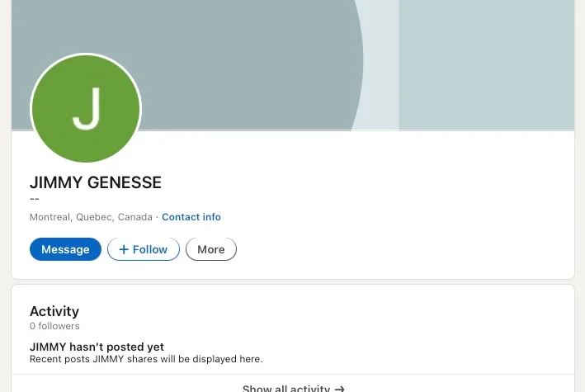This screenshot has height=392, width=585.
Task: Select the JIMMY GENESSE name heading
Action: pyautogui.click(x=96, y=182)
